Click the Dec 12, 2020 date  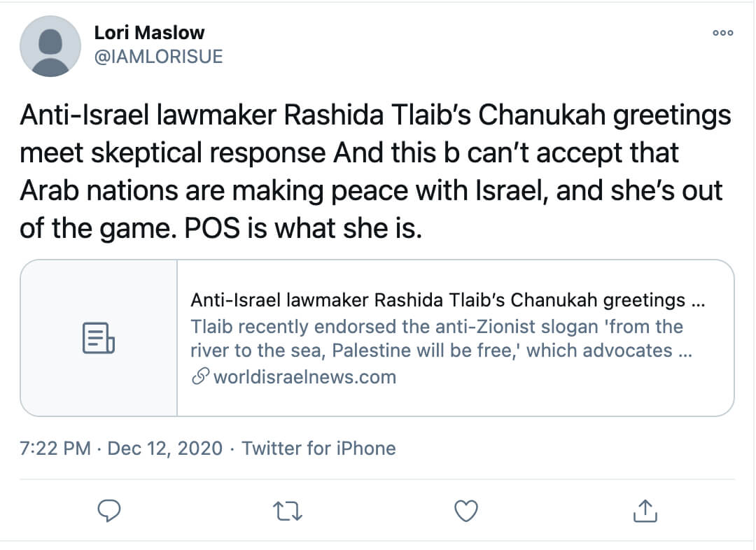click(165, 448)
